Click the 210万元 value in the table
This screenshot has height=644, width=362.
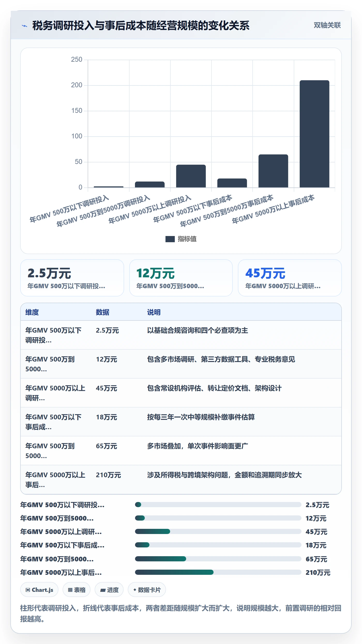click(108, 475)
